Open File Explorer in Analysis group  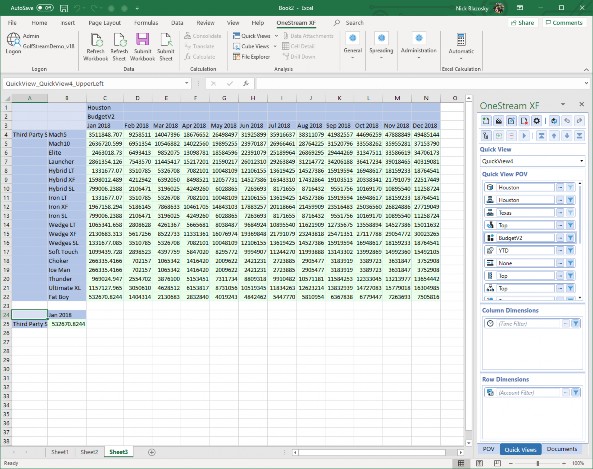(251, 57)
